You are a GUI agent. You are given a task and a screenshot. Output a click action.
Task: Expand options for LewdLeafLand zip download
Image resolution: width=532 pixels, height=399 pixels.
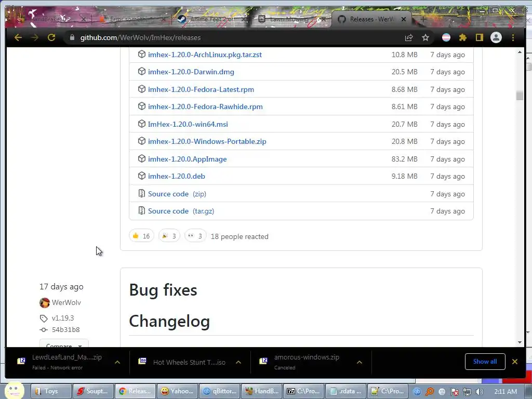(x=117, y=362)
